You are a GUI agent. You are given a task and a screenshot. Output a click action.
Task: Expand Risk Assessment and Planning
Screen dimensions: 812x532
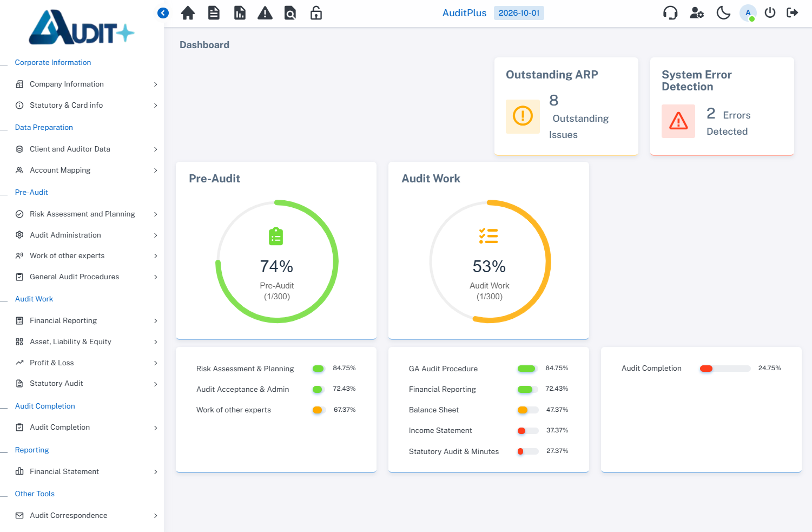click(82, 214)
